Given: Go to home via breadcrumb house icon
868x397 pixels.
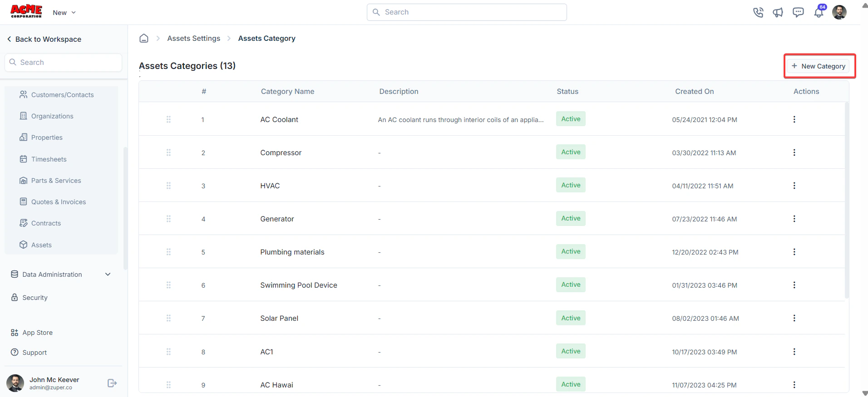Looking at the screenshot, I should pyautogui.click(x=144, y=38).
